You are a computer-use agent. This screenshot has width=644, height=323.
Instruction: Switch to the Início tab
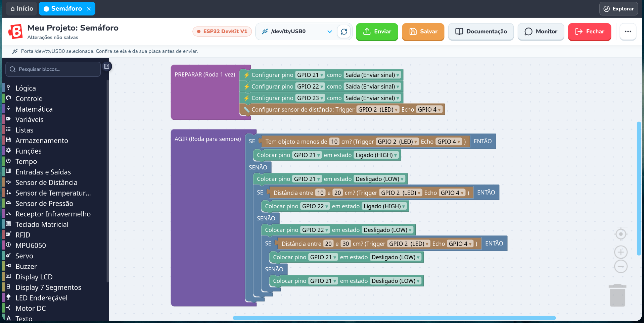click(x=22, y=9)
